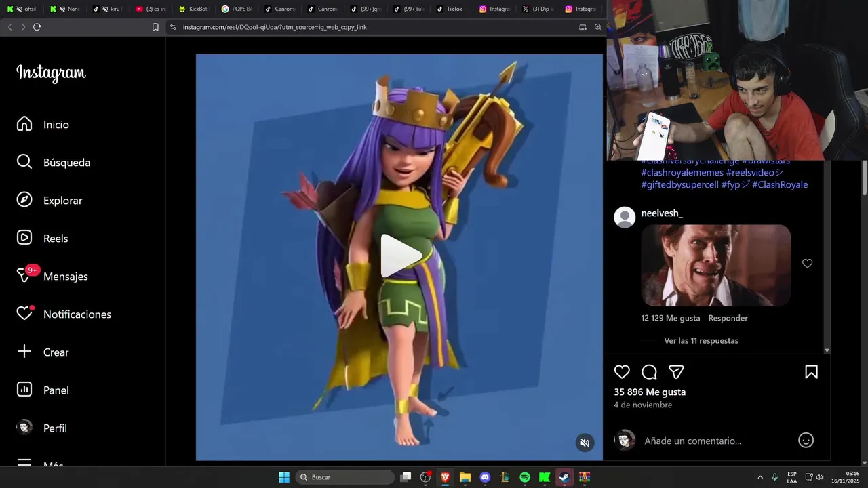Click the taskbar Buscar search box

[345, 477]
